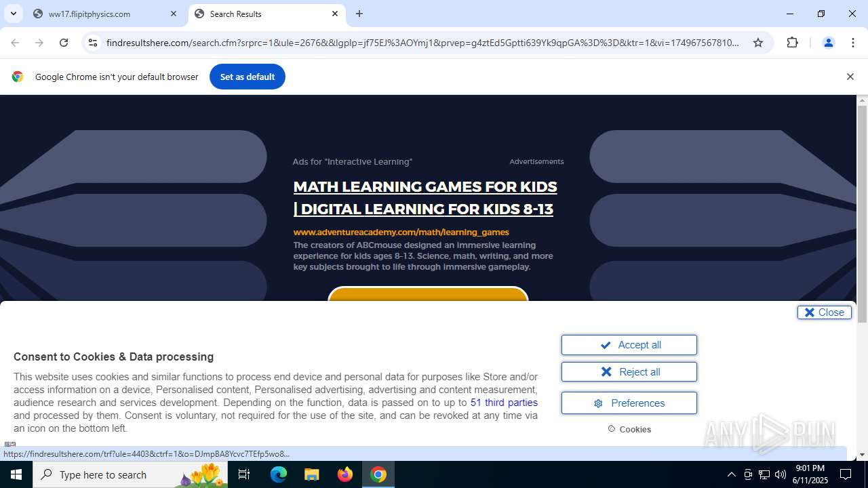This screenshot has width=868, height=488.
Task: Open Math Learning Games for Kids headline
Action: click(x=425, y=197)
